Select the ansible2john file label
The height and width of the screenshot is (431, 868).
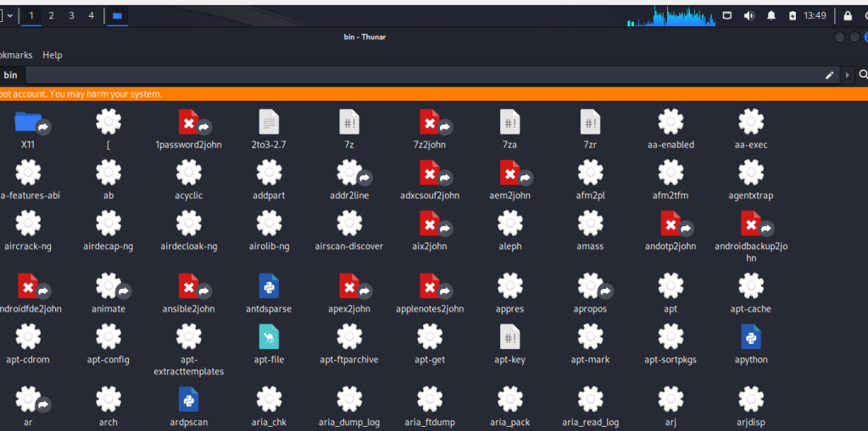point(189,309)
